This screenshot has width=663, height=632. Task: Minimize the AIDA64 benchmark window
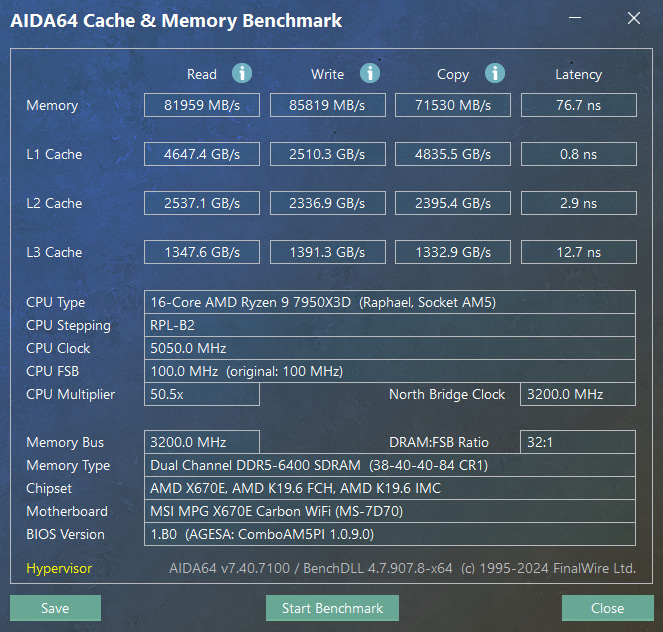575,18
